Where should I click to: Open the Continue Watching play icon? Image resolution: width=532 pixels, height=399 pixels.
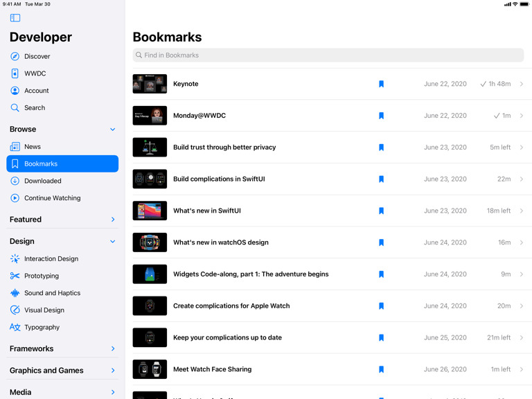click(15, 198)
